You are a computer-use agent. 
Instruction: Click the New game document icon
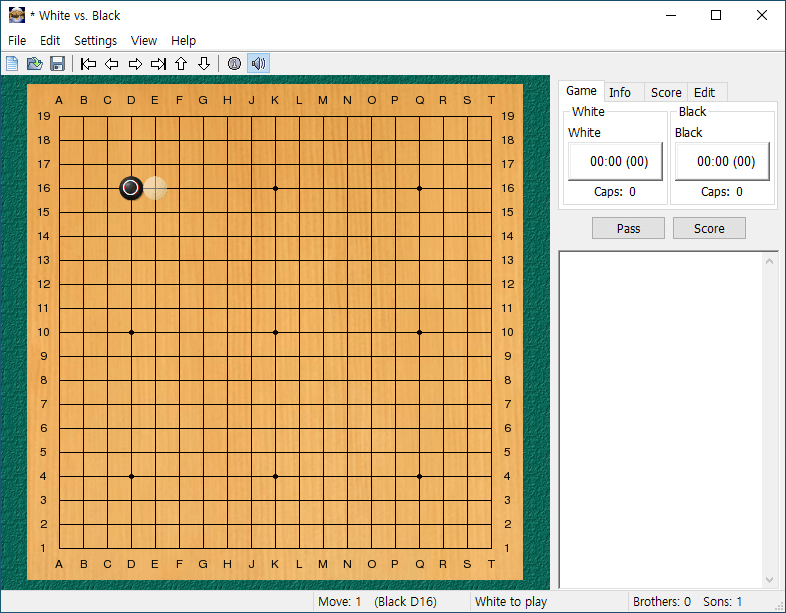(x=12, y=64)
